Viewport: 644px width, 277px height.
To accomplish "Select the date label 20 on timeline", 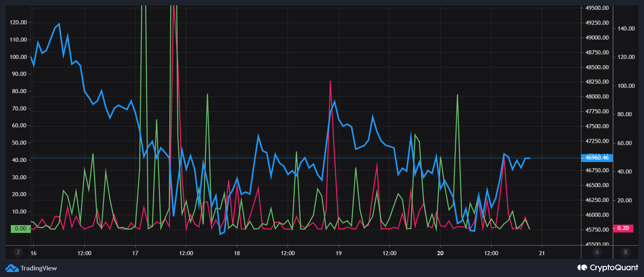I will point(441,254).
